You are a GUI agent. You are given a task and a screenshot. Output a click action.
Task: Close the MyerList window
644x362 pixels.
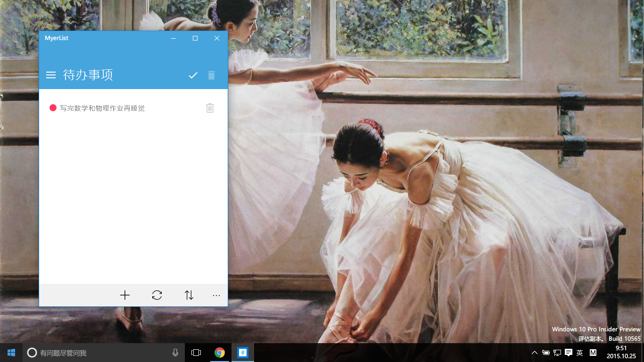point(217,38)
